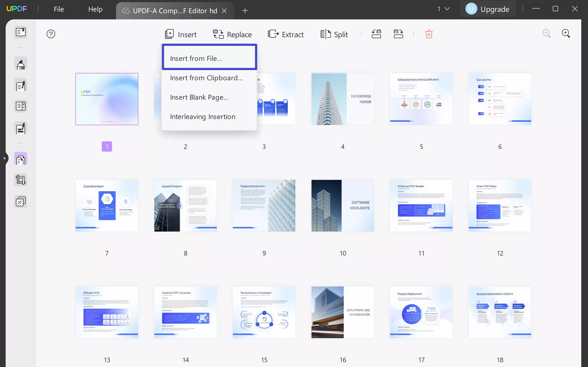Open the Watermark tools icon

click(21, 201)
